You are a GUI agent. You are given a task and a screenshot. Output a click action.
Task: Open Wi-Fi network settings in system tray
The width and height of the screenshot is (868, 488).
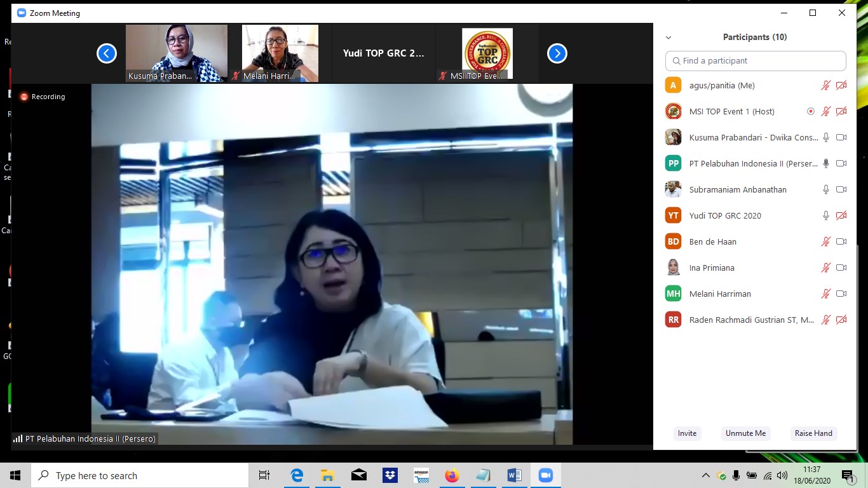point(768,475)
